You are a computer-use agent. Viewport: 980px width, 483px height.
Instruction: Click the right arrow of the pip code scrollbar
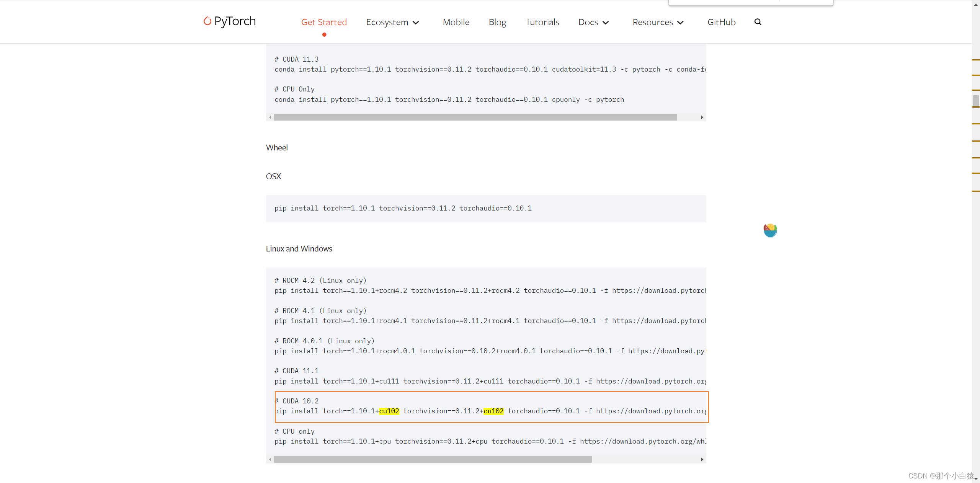(x=702, y=459)
